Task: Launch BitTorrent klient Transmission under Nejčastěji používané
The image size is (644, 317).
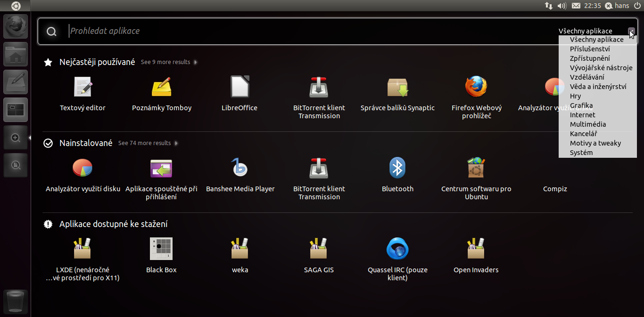Action: click(319, 98)
